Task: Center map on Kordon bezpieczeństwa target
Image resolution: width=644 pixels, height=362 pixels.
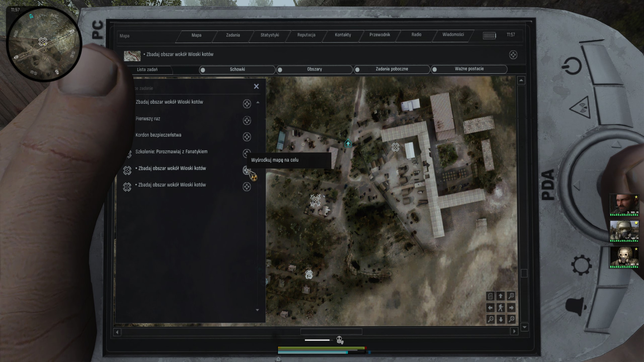Action: coord(247,137)
